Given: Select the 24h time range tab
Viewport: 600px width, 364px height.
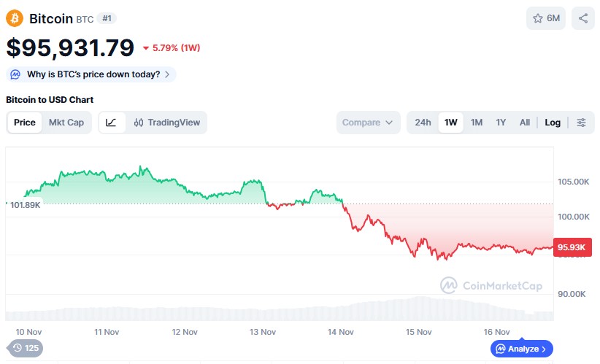Looking at the screenshot, I should tap(423, 123).
